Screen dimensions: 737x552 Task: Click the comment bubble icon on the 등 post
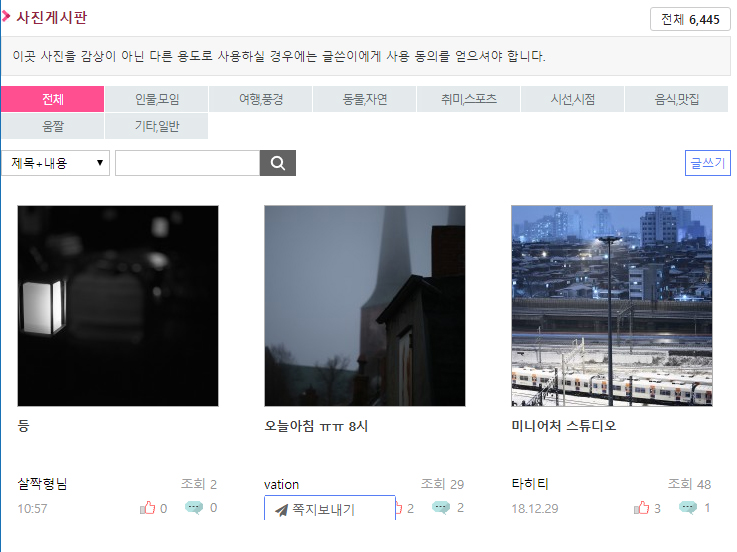point(194,507)
